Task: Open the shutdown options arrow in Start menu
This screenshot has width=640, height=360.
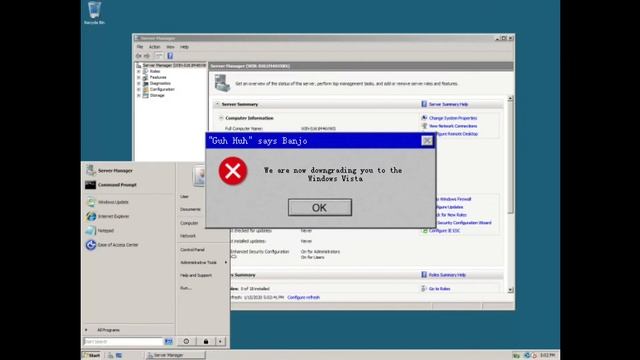Action: click(220, 342)
